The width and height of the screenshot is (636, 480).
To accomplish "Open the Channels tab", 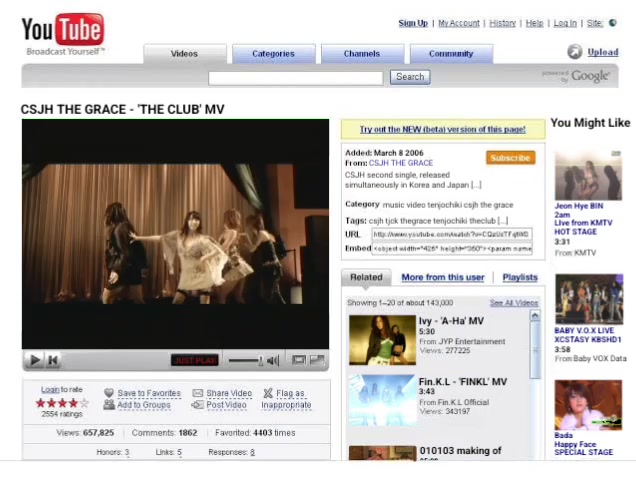I will pyautogui.click(x=362, y=54).
